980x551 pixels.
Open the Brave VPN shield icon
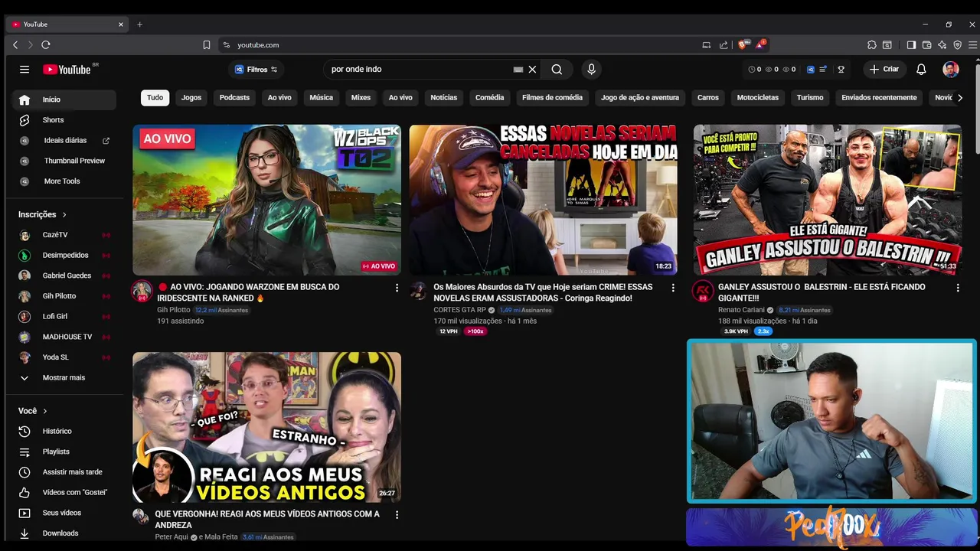pyautogui.click(x=957, y=45)
